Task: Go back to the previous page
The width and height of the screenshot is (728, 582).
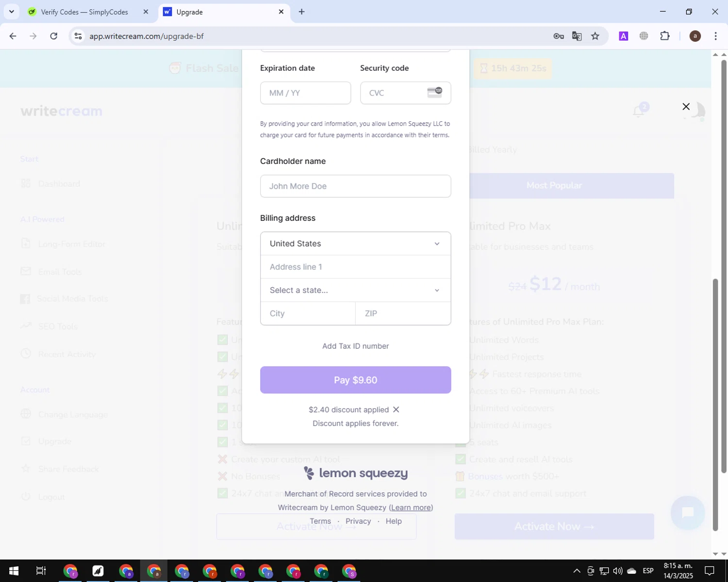Action: (x=13, y=36)
